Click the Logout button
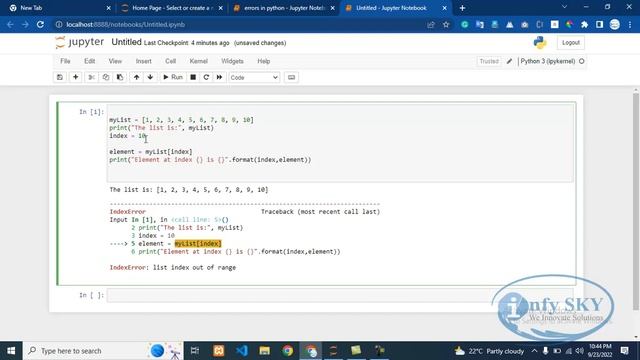 tap(570, 42)
